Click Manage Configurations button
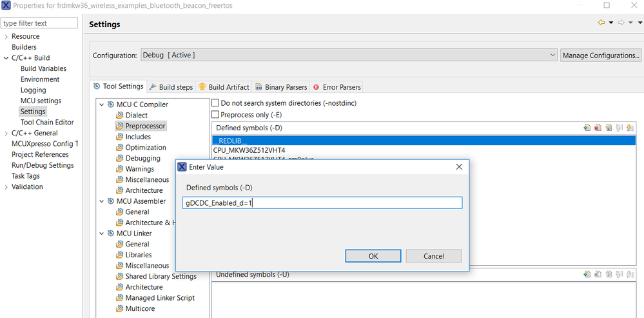The height and width of the screenshot is (318, 644). point(601,55)
